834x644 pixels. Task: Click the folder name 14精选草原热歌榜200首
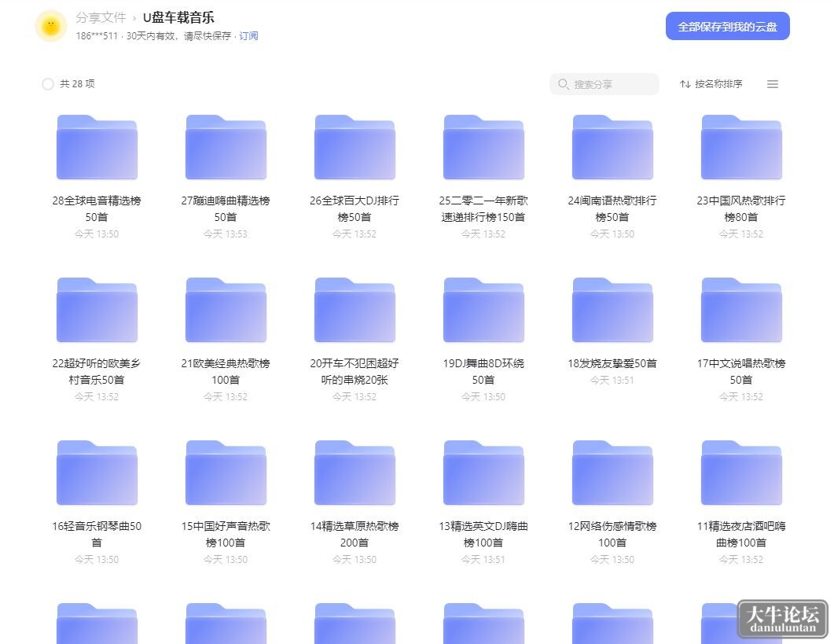point(355,535)
